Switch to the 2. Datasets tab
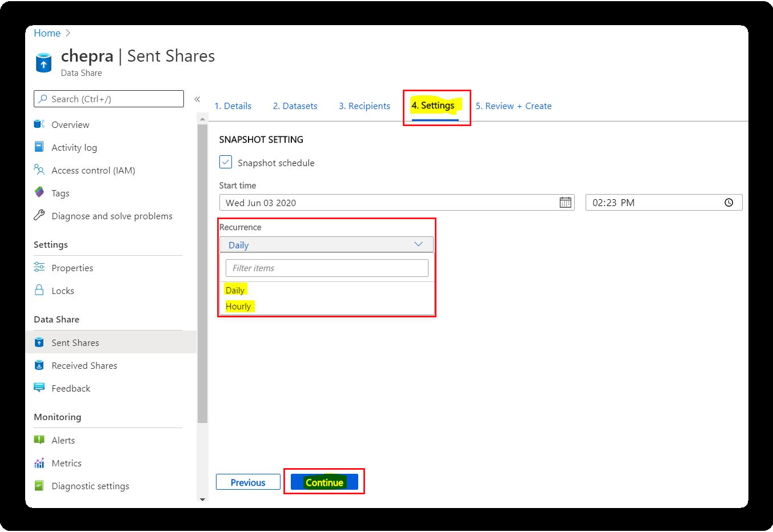 [295, 106]
